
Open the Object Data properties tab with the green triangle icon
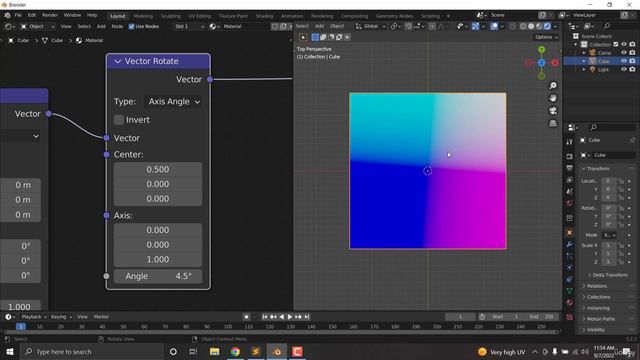click(569, 291)
